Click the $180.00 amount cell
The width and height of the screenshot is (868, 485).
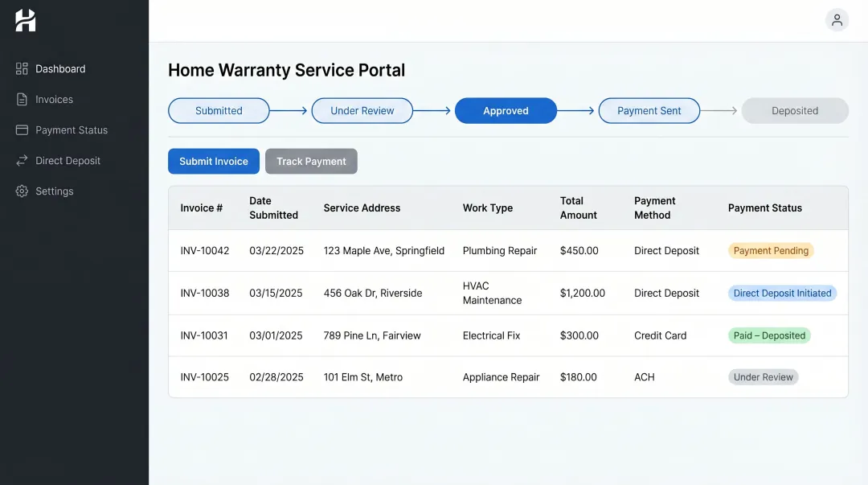click(579, 377)
